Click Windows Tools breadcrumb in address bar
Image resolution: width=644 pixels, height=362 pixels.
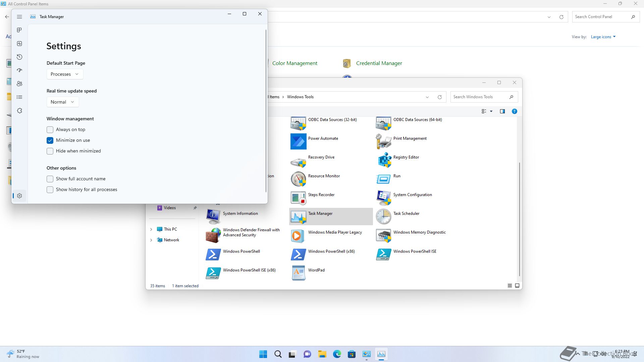point(300,97)
